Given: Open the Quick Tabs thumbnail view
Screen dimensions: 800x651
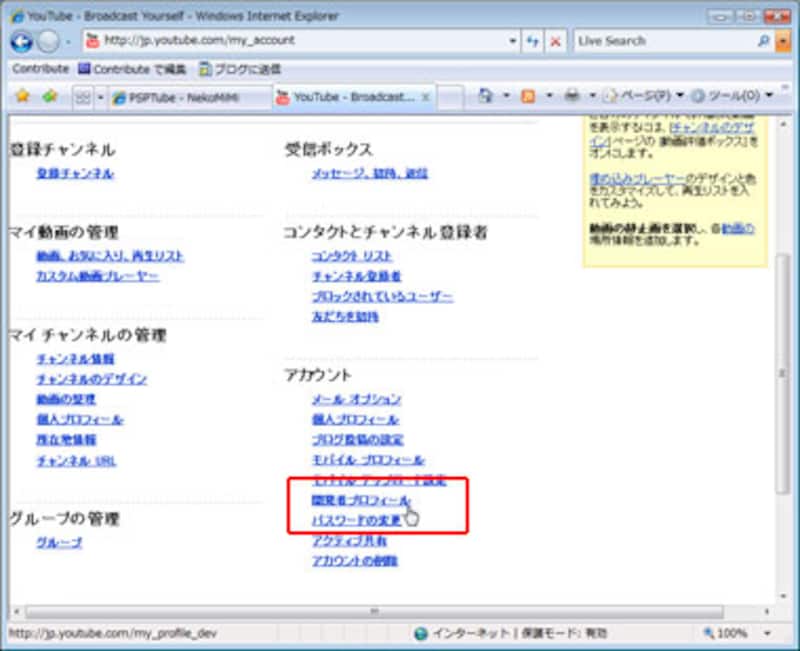Looking at the screenshot, I should pyautogui.click(x=84, y=97).
